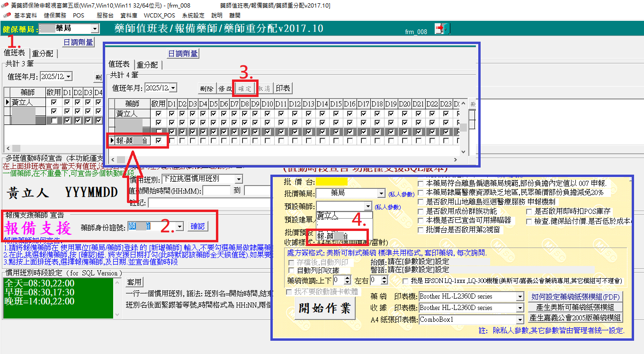Expand the 健保藥局 pharmacy dropdown
This screenshot has width=644, height=354.
[x=95, y=29]
